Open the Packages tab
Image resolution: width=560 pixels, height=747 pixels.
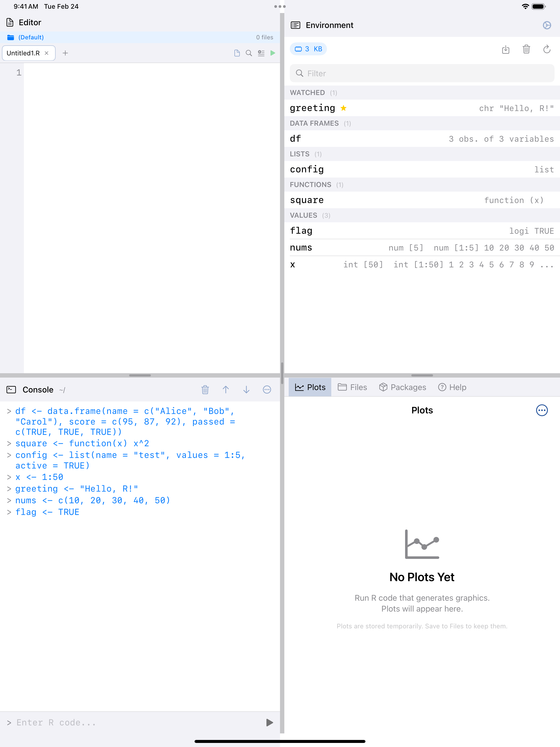click(x=402, y=387)
